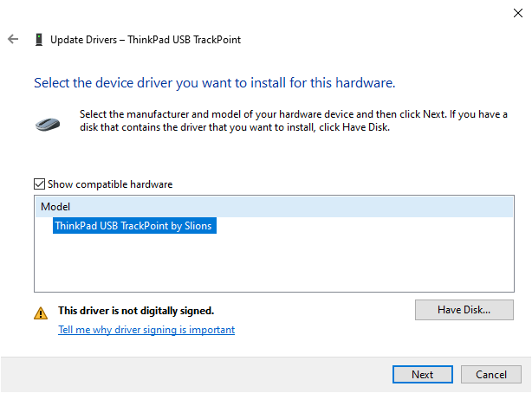
Task: Click the 'Show compatible hardware' label text
Action: click(110, 184)
